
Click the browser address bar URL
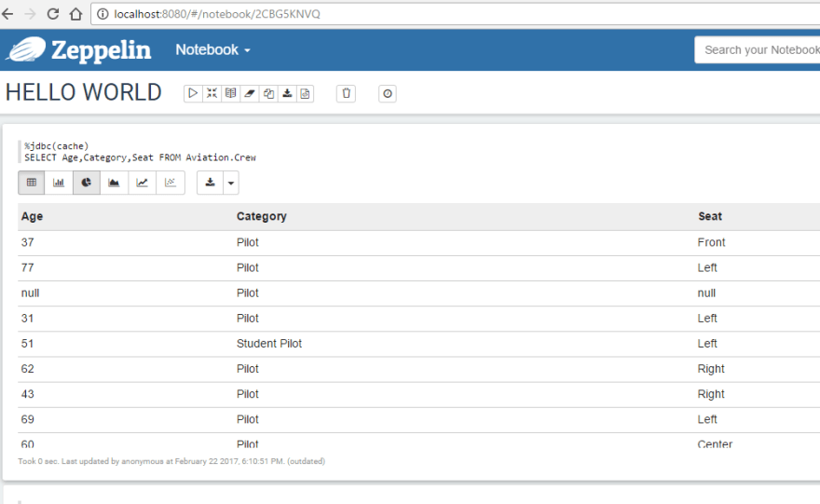tap(217, 14)
